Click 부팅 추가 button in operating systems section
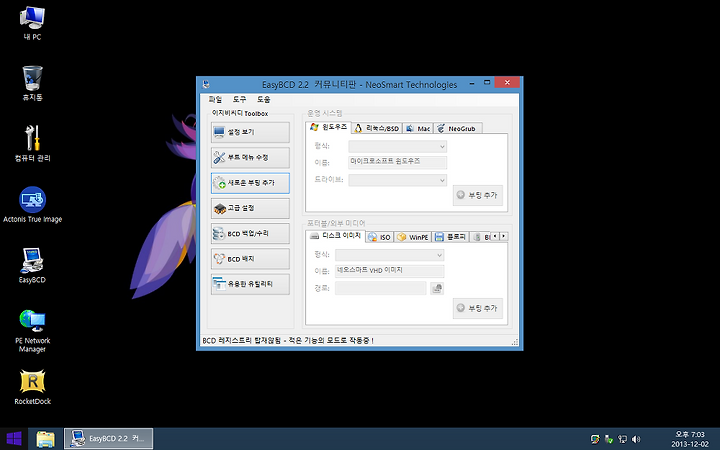720x450 pixels. tap(478, 195)
